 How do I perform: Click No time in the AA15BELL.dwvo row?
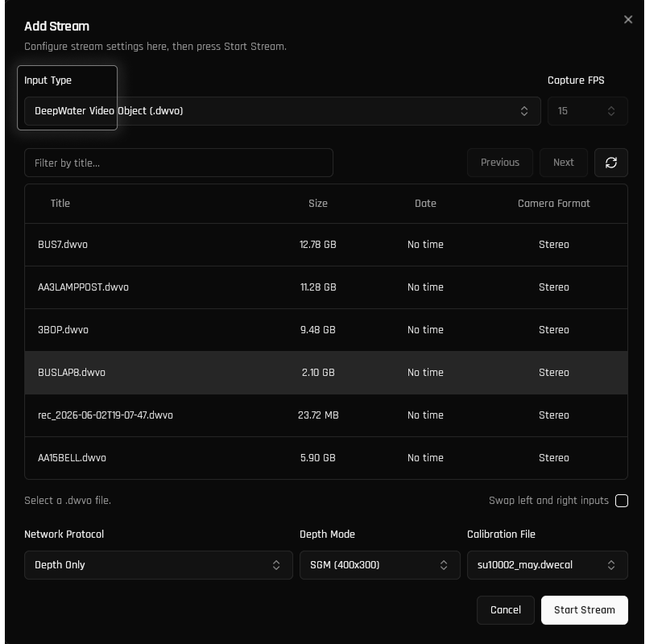425,458
